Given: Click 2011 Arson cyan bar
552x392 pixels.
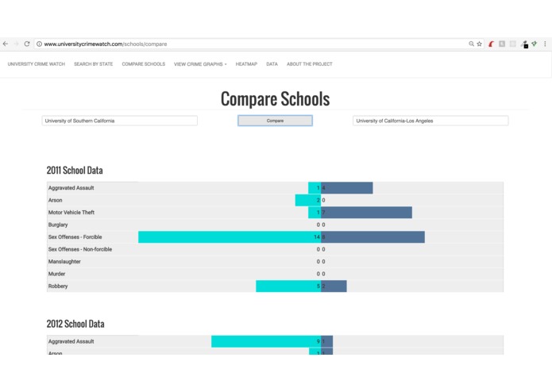Looking at the screenshot, I should pos(308,200).
